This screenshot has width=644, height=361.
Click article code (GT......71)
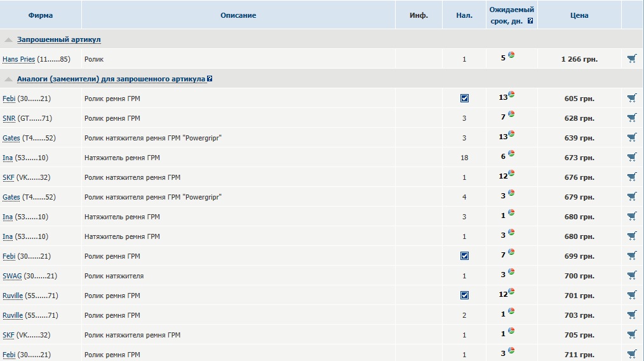[x=34, y=118]
